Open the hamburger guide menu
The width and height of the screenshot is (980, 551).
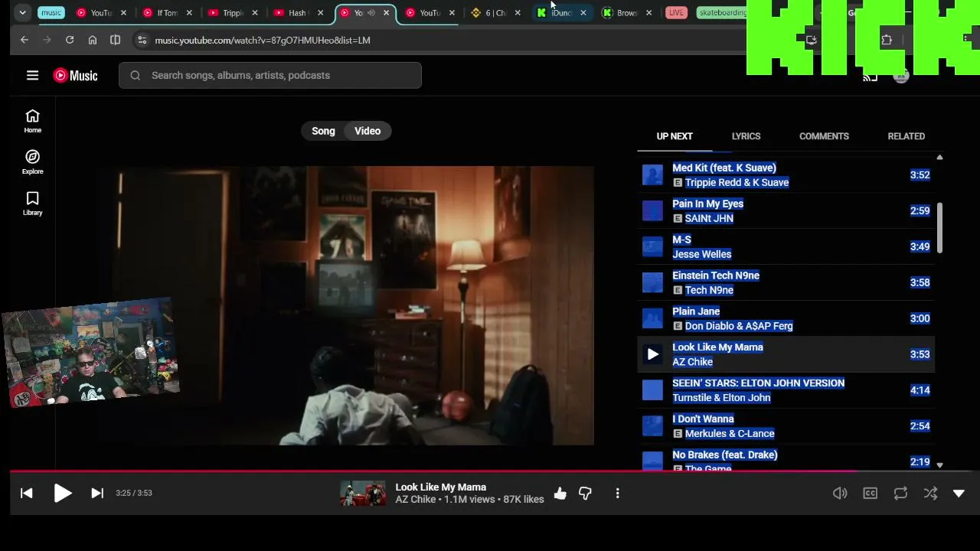click(x=32, y=75)
